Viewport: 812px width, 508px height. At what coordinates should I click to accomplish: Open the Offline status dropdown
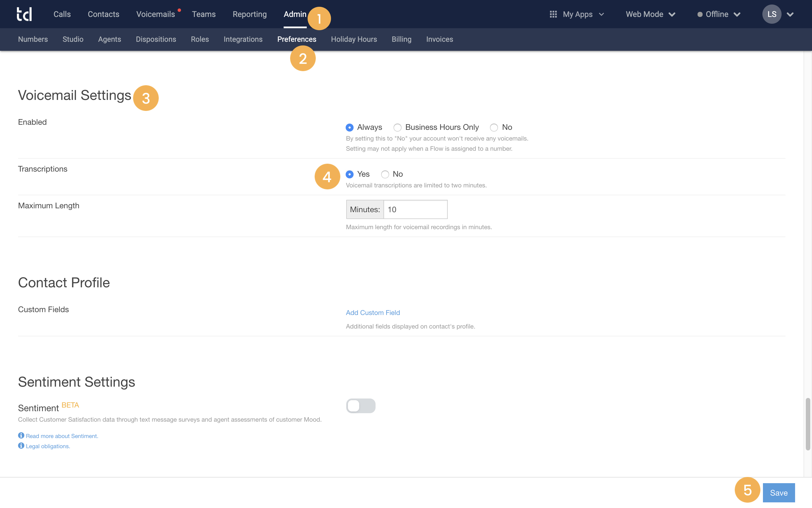pyautogui.click(x=719, y=14)
